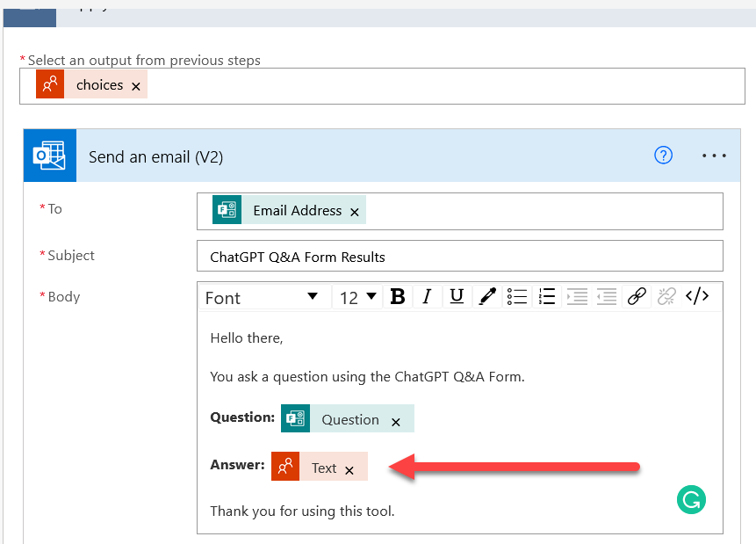The width and height of the screenshot is (756, 544).
Task: Click 'Thank you for using this tool.' text
Action: coord(302,511)
